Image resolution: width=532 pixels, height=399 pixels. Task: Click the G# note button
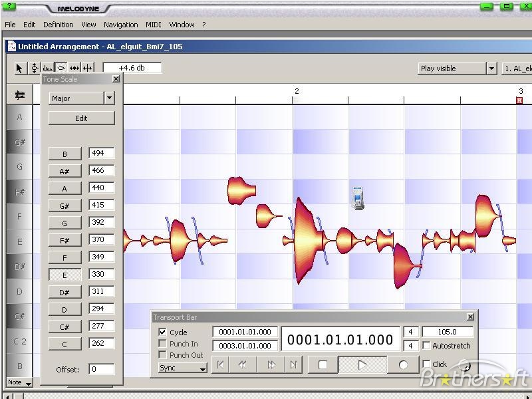(65, 206)
